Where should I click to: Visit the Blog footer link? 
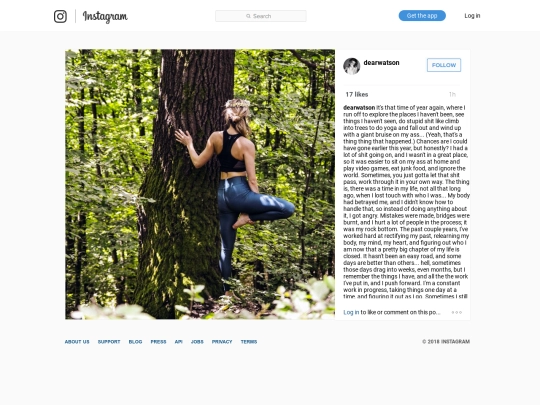[x=135, y=342]
